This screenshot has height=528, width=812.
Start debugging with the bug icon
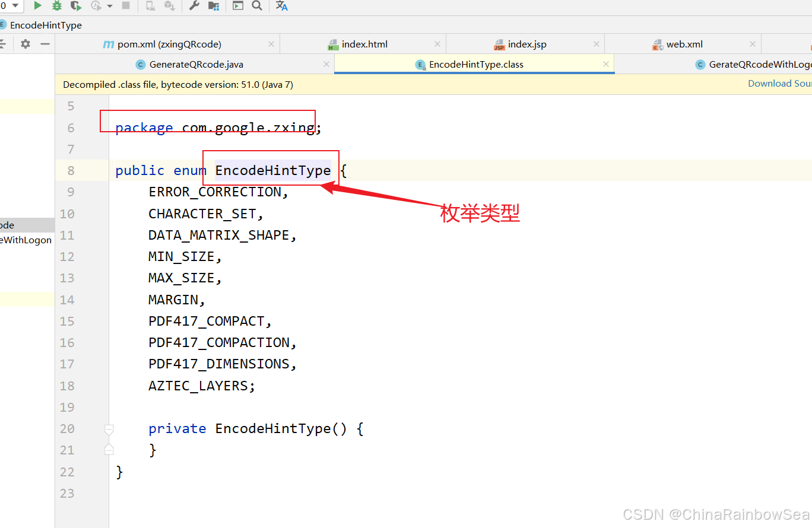click(56, 6)
